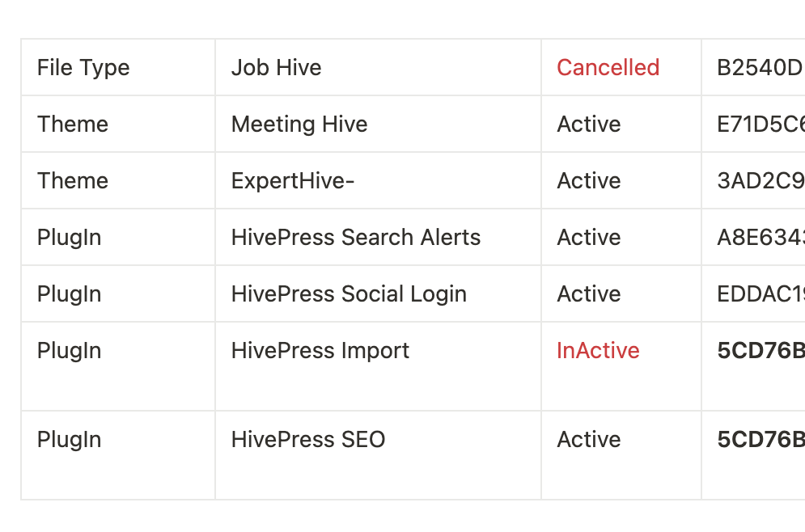Click license key starting with E71D5C
This screenshot has height=532, width=805.
[761, 125]
